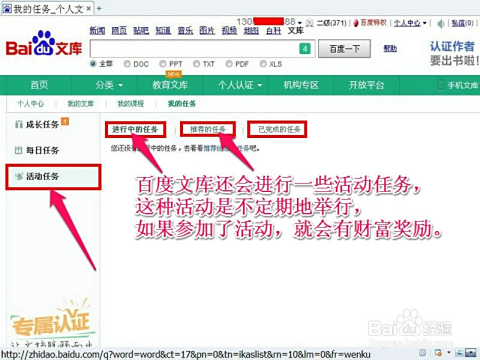Click the 认证作者要出书啦 banner

(454, 53)
